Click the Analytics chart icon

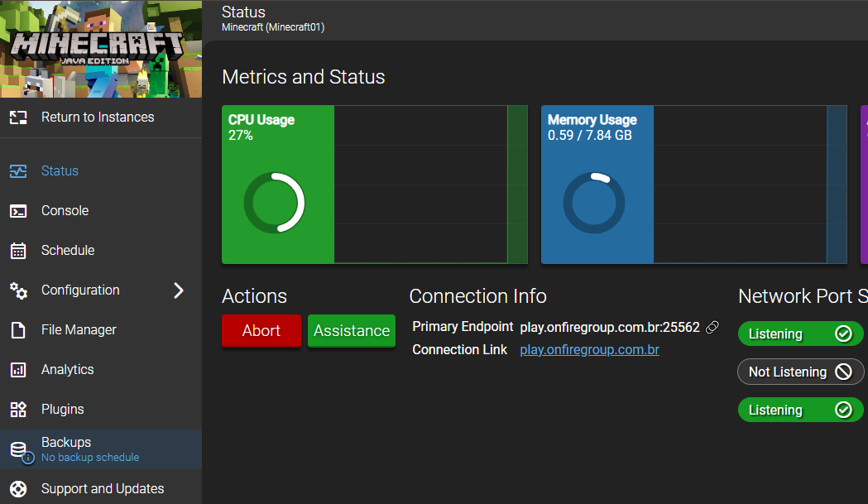pos(18,370)
